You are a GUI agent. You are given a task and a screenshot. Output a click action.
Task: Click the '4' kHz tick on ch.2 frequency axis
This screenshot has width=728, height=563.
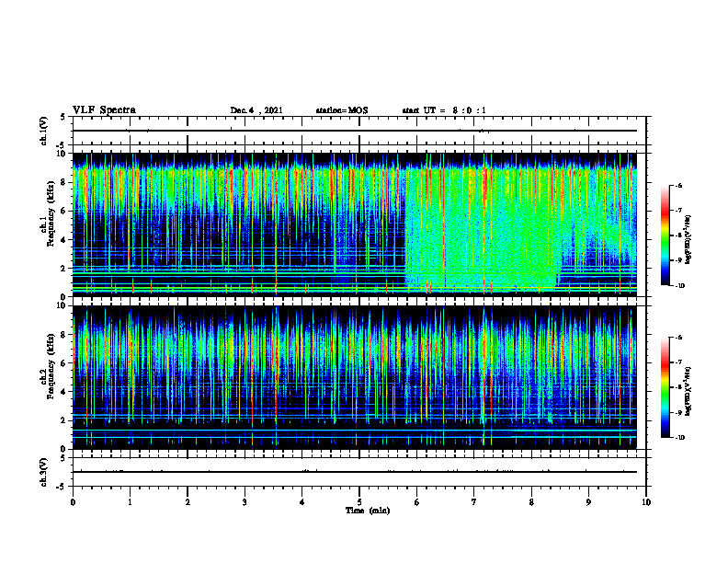(x=63, y=392)
